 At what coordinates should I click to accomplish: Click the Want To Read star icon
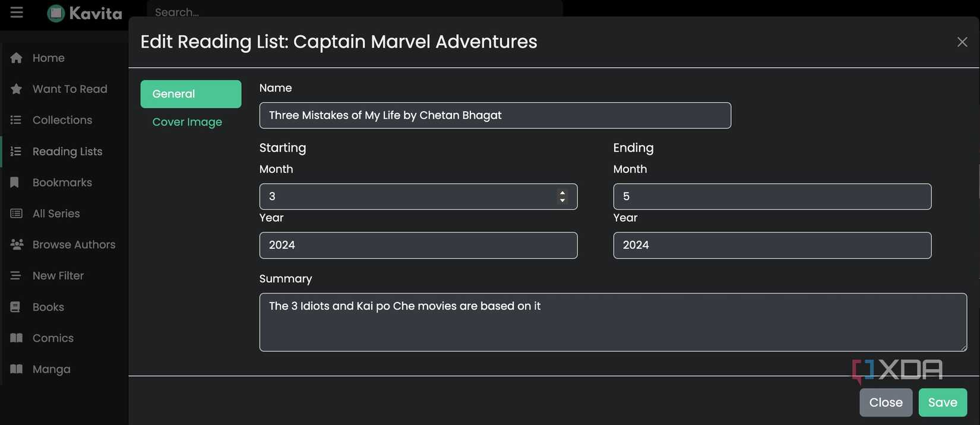[x=17, y=89]
